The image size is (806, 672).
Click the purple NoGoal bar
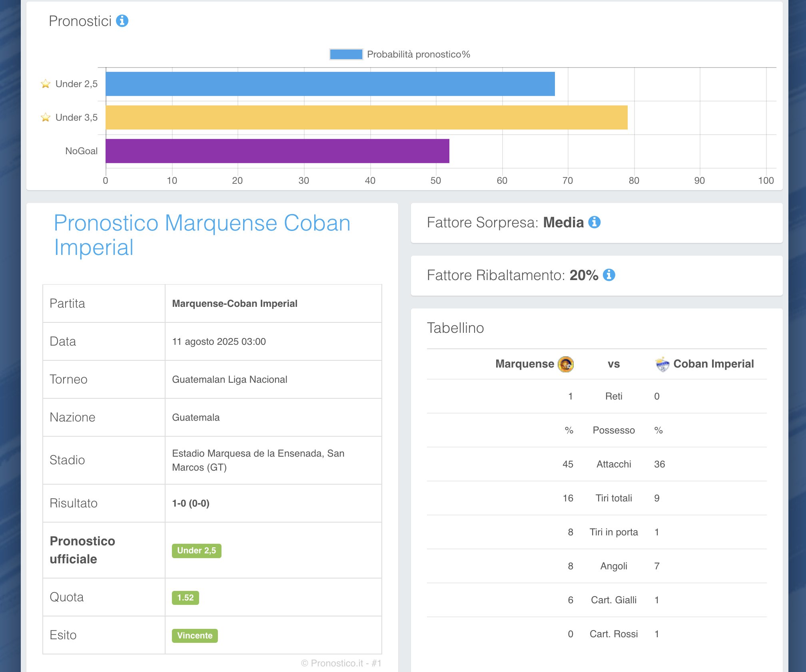[x=277, y=151]
